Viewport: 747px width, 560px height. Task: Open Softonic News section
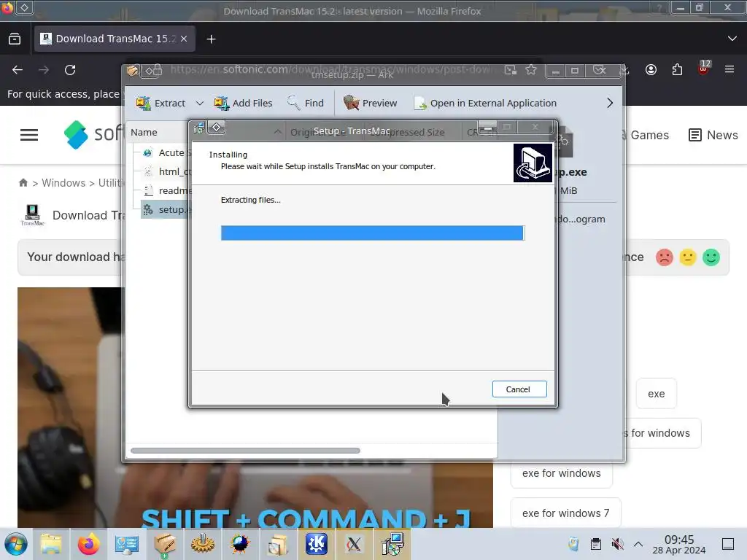pos(713,135)
